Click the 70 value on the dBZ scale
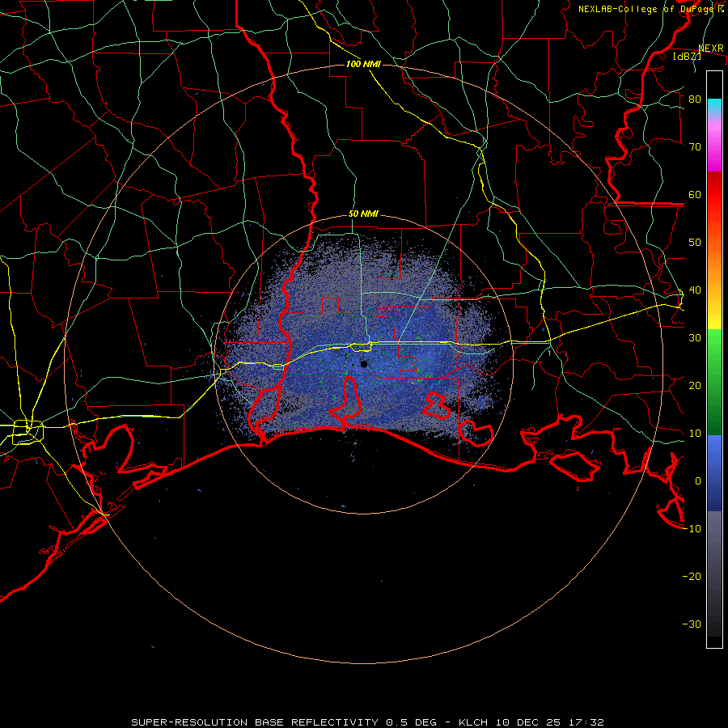 [695, 146]
